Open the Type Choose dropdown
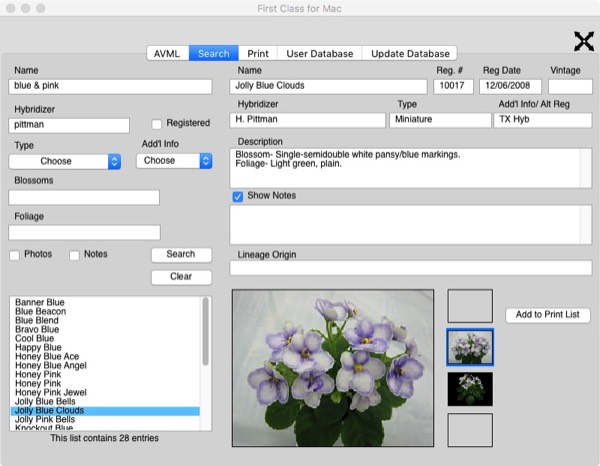 pos(65,161)
